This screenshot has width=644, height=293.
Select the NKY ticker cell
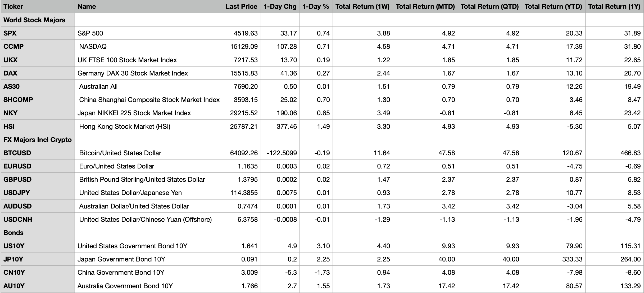pos(38,113)
